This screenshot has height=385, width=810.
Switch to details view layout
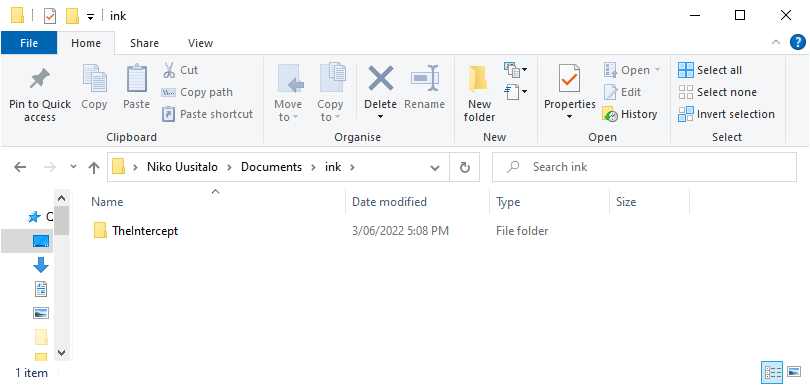click(x=772, y=372)
